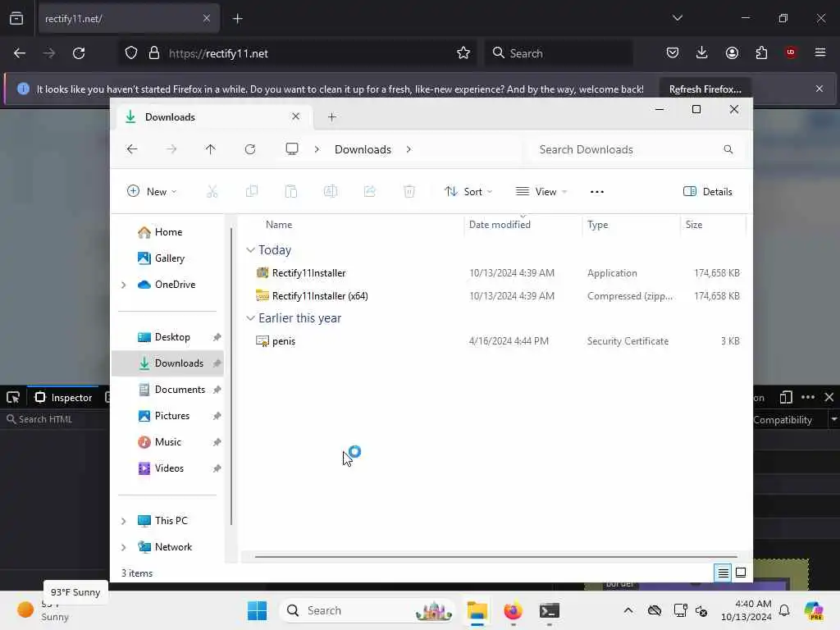Go up one folder level in Explorer

coord(211,149)
